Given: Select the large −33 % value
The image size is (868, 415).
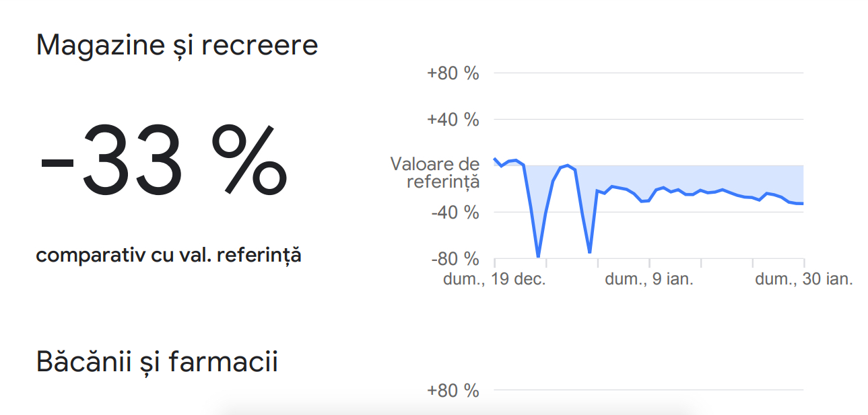Looking at the screenshot, I should tap(163, 160).
